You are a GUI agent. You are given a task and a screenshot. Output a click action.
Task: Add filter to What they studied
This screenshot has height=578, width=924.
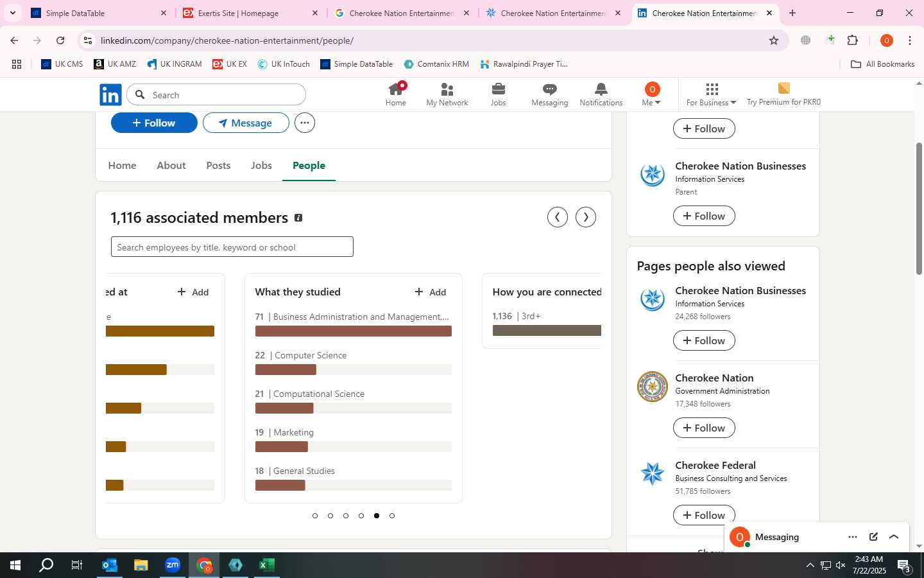pyautogui.click(x=431, y=292)
